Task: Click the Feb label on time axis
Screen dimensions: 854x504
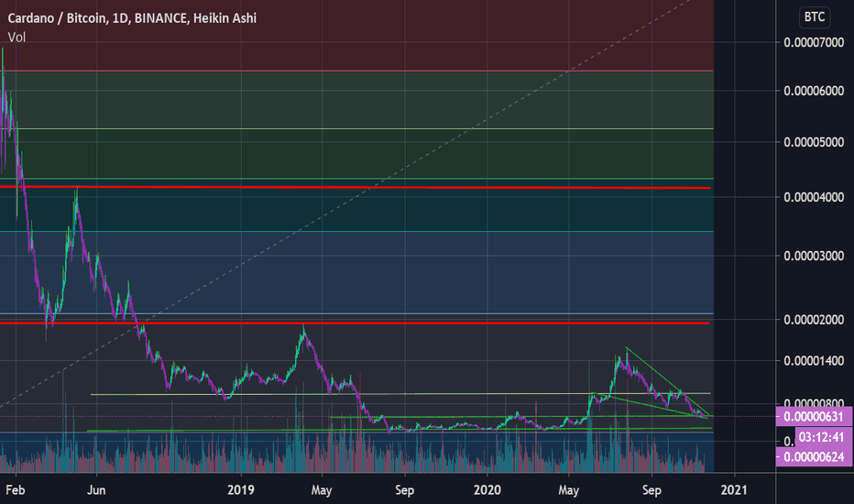Action: [16, 490]
